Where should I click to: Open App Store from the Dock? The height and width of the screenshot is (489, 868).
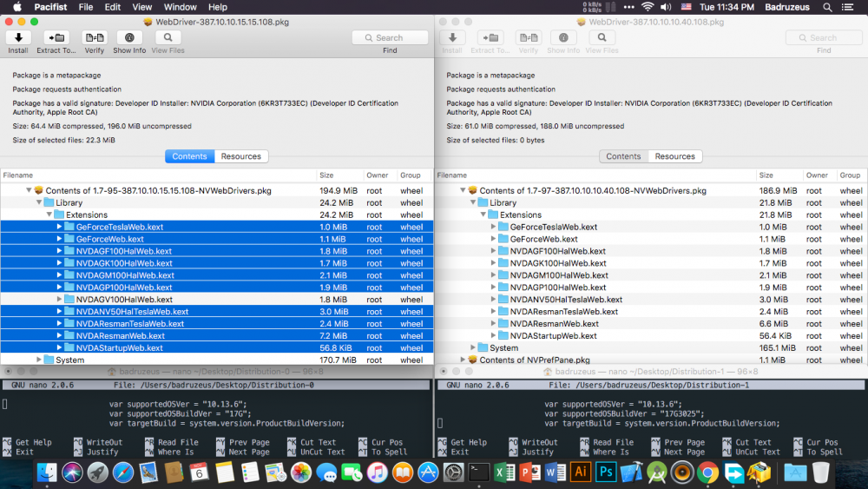pyautogui.click(x=428, y=472)
